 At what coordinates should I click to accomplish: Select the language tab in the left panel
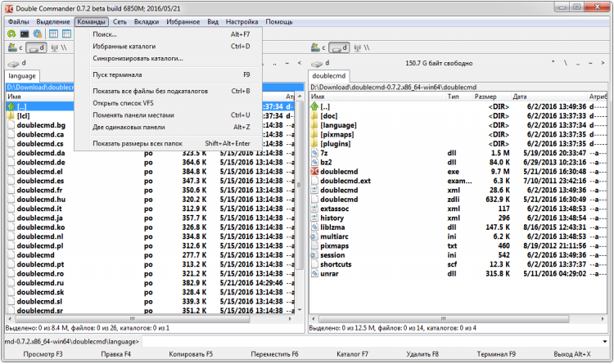click(22, 76)
